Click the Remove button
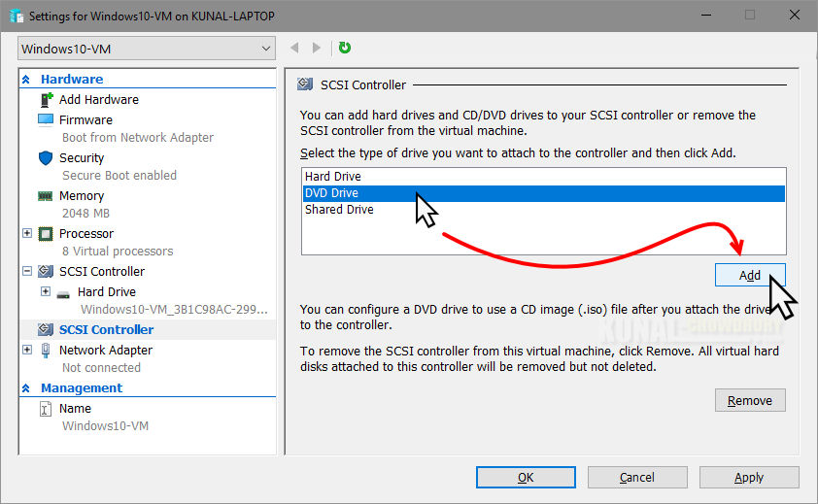Viewport: 818px width, 504px height. click(750, 400)
